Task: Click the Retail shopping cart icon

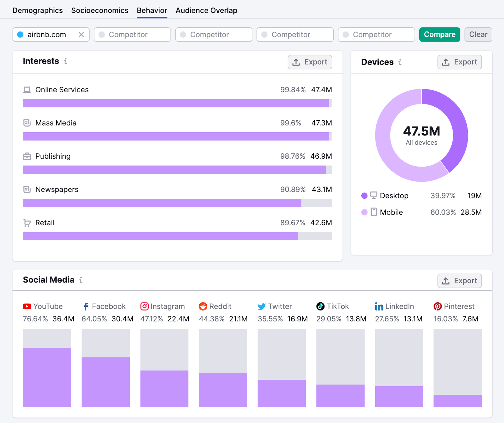Action: [27, 223]
